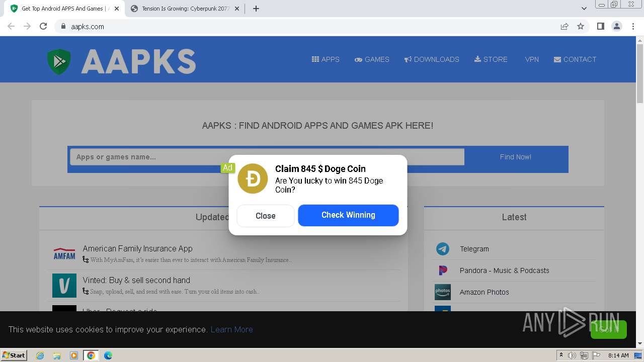Open the VPN page
The image size is (644, 362).
pyautogui.click(x=532, y=59)
